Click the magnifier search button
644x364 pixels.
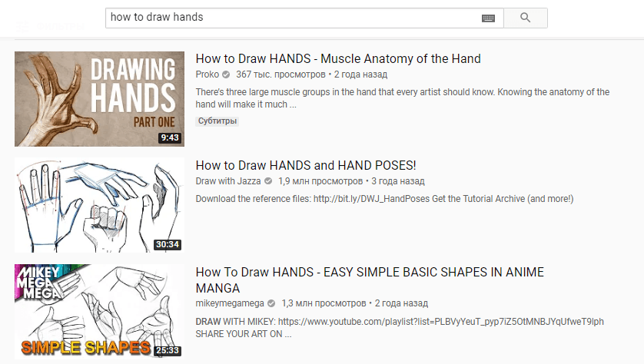526,18
